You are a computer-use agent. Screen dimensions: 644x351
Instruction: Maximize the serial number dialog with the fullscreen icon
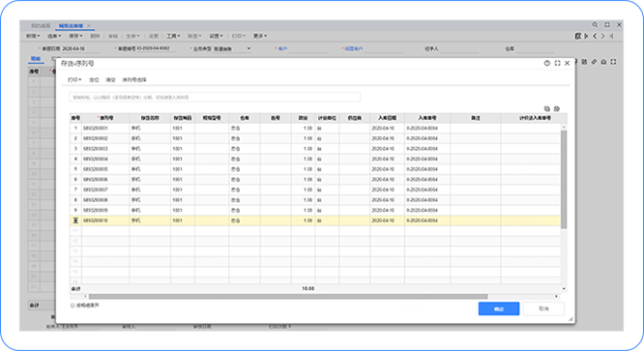pos(557,63)
